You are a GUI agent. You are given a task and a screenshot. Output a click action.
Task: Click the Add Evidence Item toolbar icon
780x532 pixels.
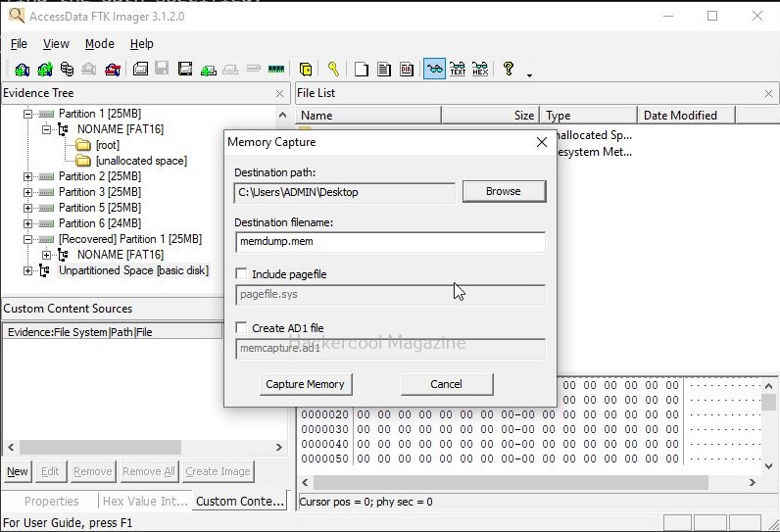coord(22,70)
